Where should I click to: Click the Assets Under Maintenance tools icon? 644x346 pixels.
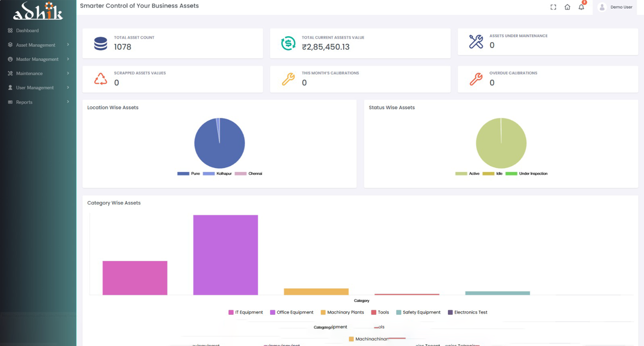point(476,42)
